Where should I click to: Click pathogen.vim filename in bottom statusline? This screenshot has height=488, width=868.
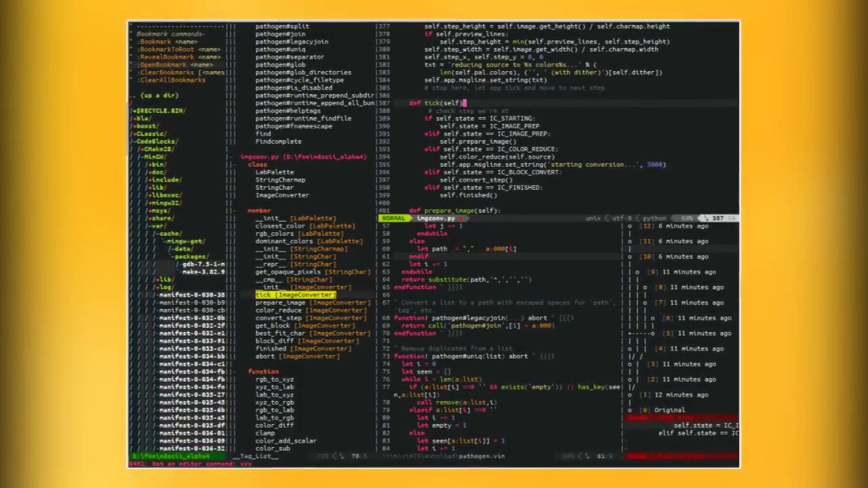(x=481, y=456)
